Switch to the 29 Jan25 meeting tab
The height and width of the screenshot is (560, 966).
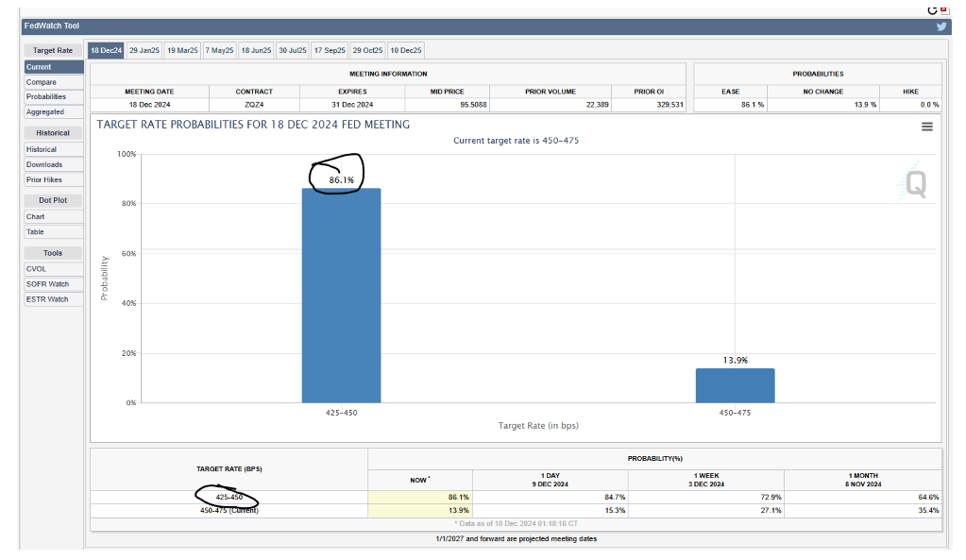[144, 50]
